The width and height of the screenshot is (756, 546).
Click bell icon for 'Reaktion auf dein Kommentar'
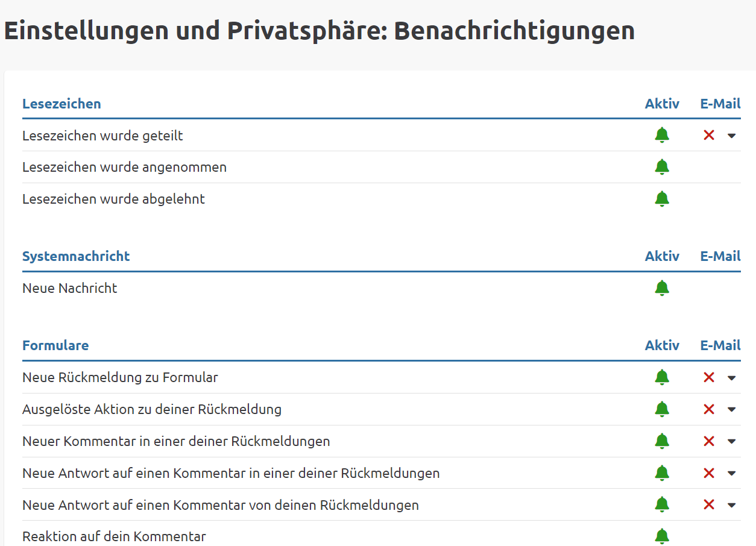click(662, 536)
